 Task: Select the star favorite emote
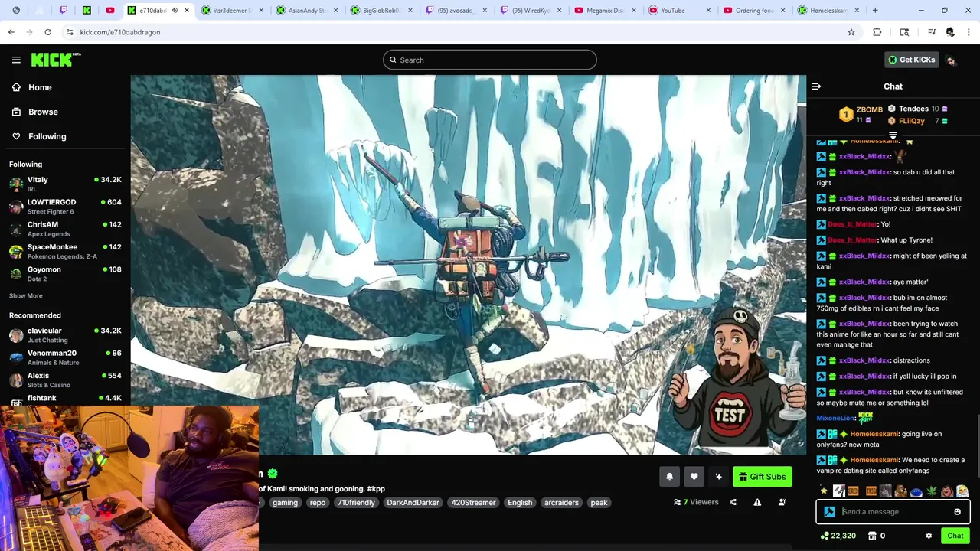point(824,491)
